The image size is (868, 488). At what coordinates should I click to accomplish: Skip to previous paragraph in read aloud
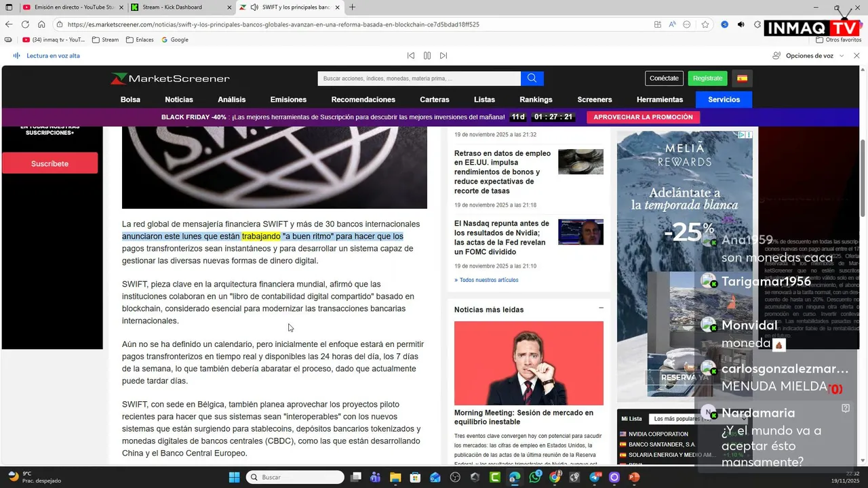tap(411, 56)
